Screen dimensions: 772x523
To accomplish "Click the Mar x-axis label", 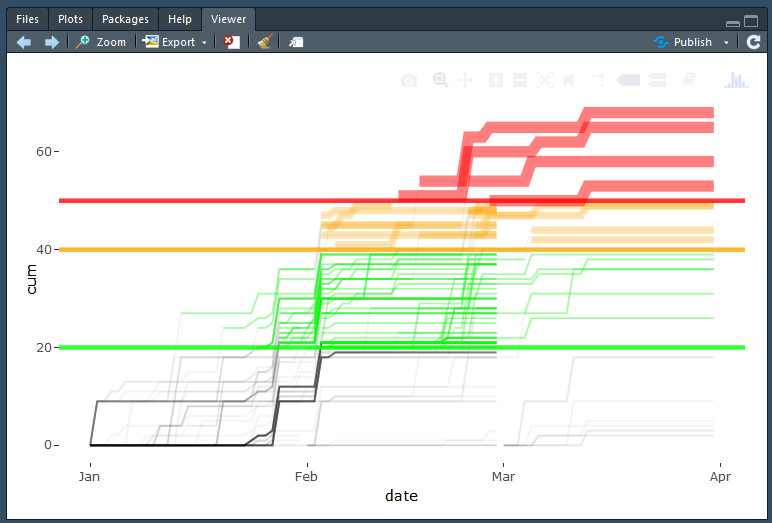I will point(503,477).
